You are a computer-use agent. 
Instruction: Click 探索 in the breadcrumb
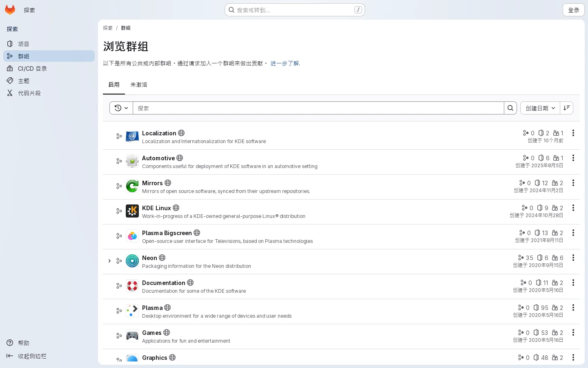coord(108,28)
